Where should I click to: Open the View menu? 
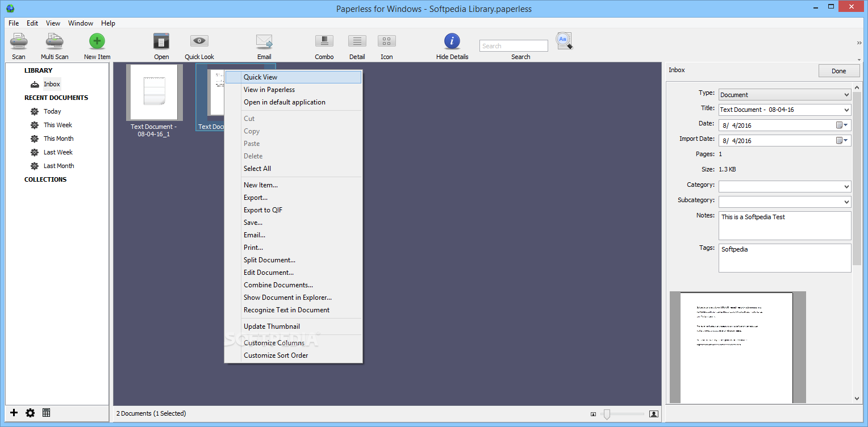point(53,23)
